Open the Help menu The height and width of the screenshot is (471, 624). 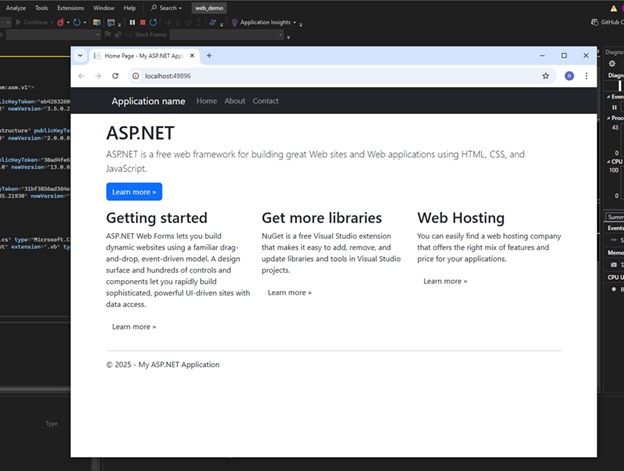(130, 8)
